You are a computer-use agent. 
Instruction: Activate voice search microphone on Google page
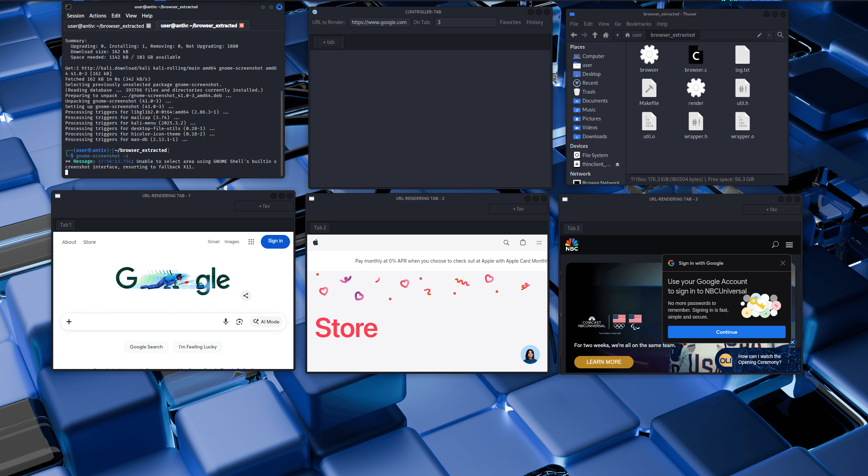point(226,322)
